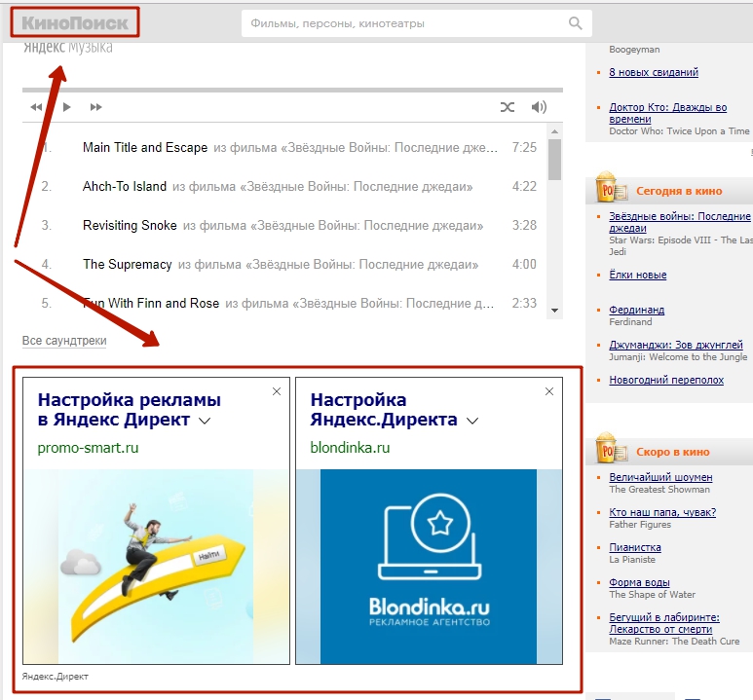
Task: Click the Яндекс.Директ label under ads
Action: [56, 677]
